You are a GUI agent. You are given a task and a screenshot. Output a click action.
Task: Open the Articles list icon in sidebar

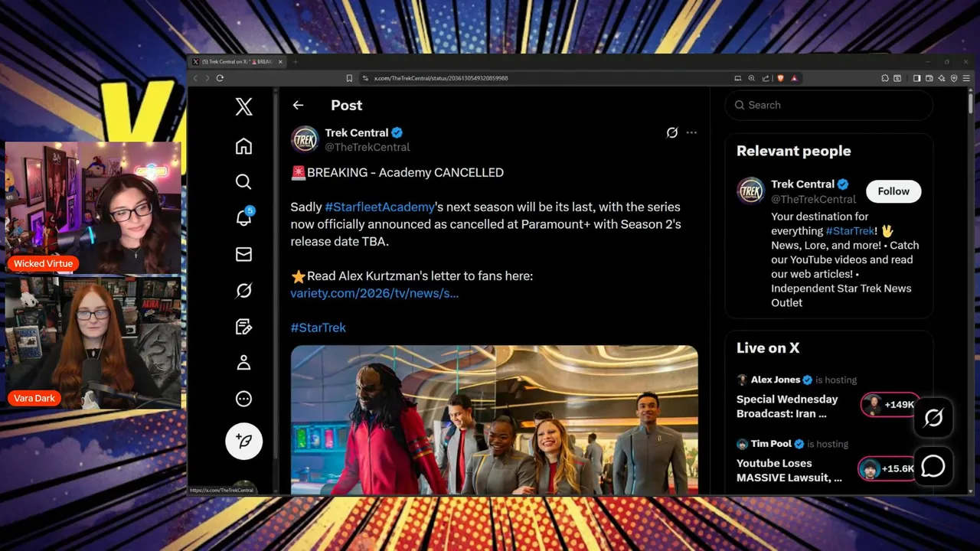[x=243, y=327]
